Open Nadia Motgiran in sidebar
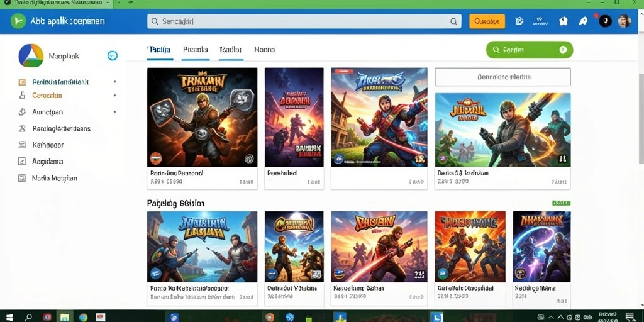Viewport: 644px width, 322px height. [55, 178]
